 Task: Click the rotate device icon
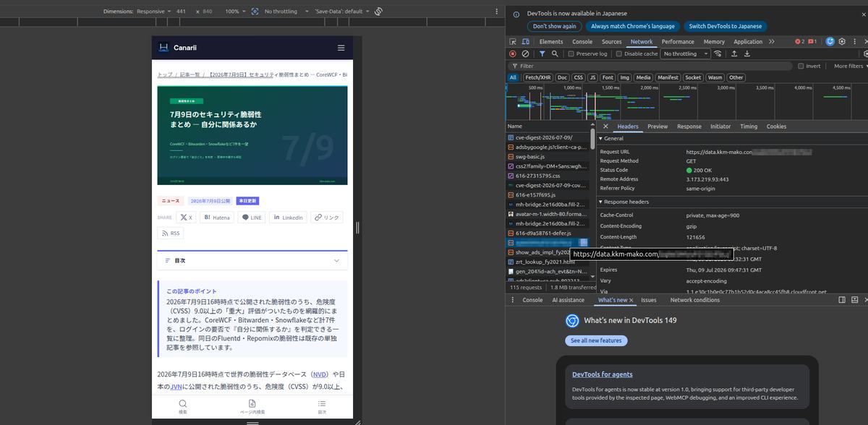(378, 12)
